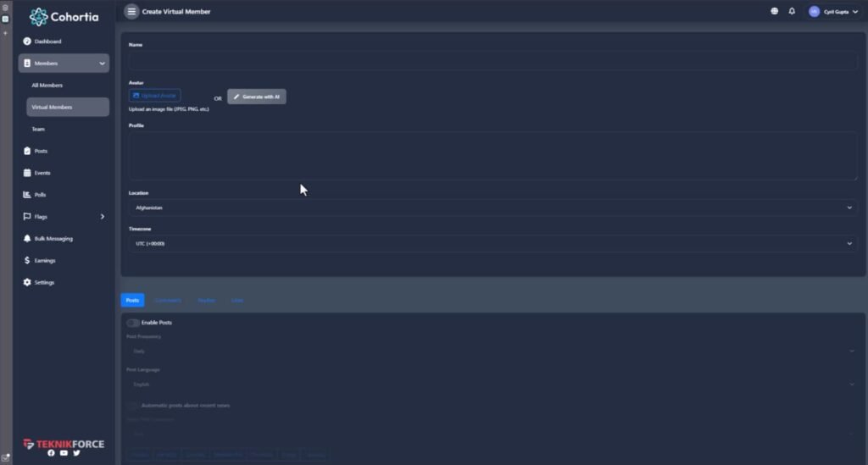868x465 pixels.
Task: Open Settings in the sidebar
Action: coord(44,283)
